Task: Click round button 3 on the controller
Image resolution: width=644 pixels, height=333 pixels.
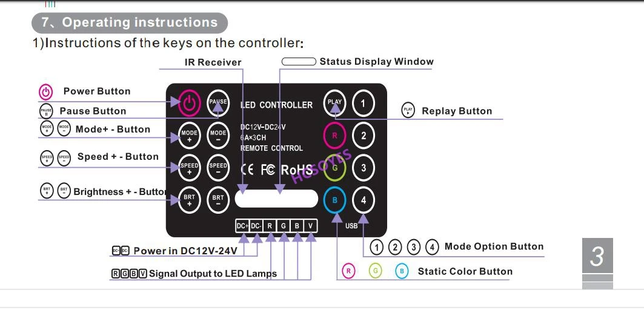Action: tap(363, 168)
